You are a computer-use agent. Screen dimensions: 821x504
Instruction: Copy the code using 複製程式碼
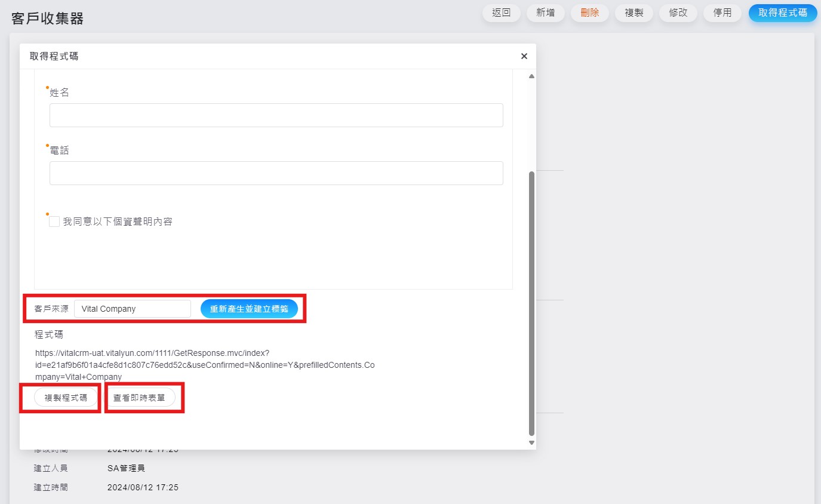click(x=66, y=398)
